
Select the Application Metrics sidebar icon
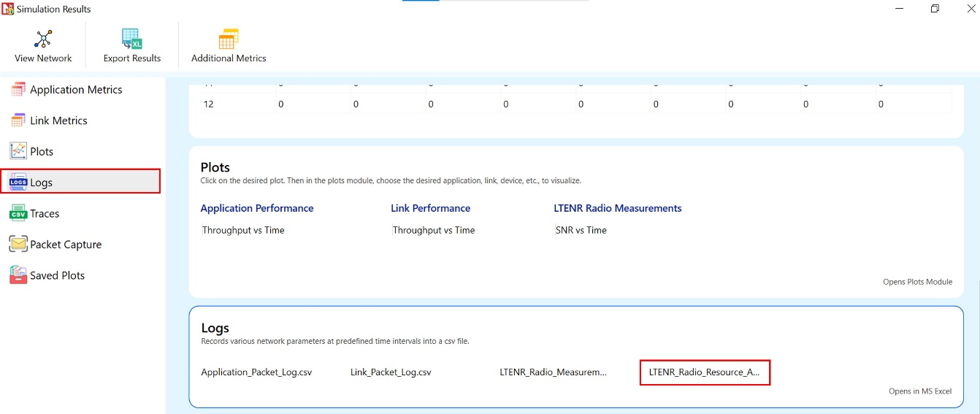18,90
